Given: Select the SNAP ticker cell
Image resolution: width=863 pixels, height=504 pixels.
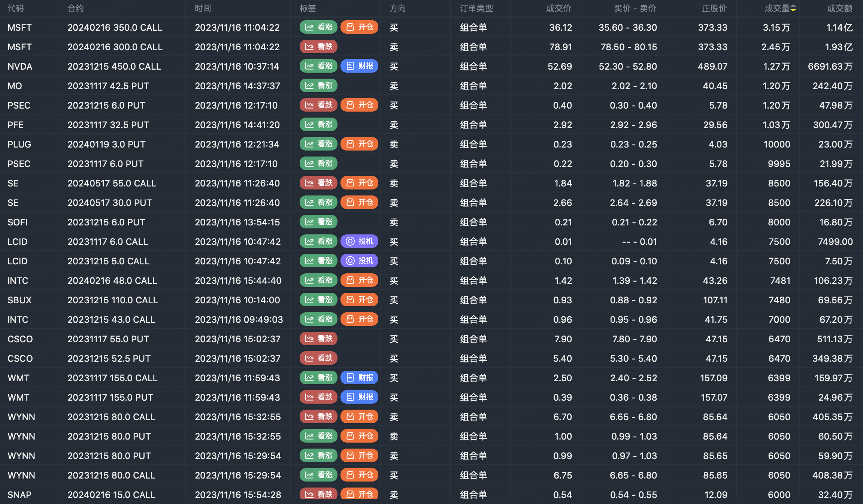Looking at the screenshot, I should [x=19, y=495].
